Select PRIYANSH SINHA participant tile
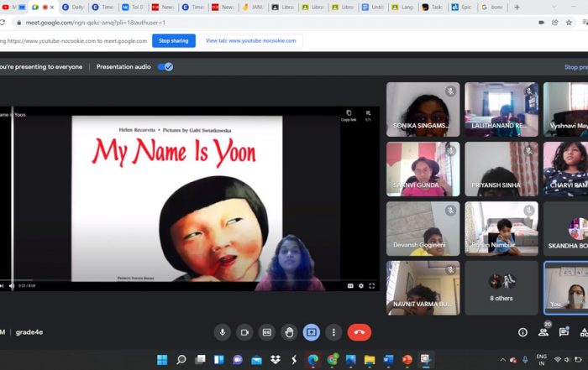588x370 pixels. click(501, 169)
